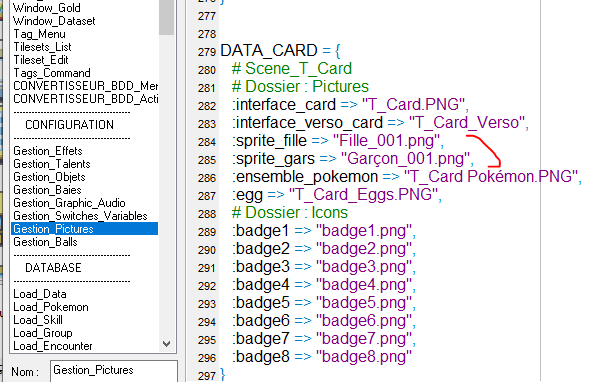Viewport: 595px width, 382px height.
Task: Click the Scene_T_Card comment line
Action: tap(292, 69)
